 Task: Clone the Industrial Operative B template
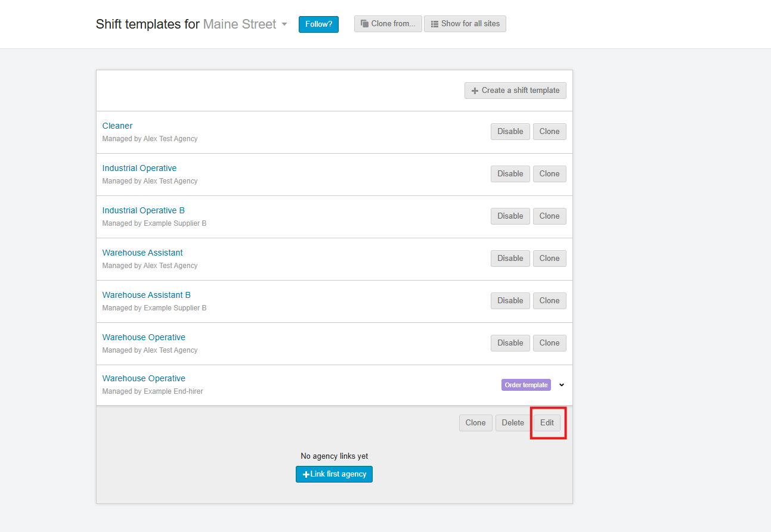coord(549,216)
